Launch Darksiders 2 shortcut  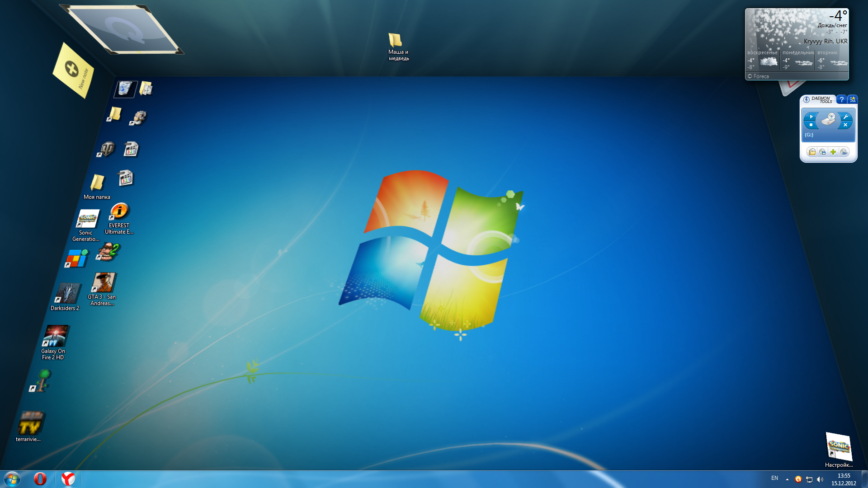pyautogui.click(x=66, y=297)
